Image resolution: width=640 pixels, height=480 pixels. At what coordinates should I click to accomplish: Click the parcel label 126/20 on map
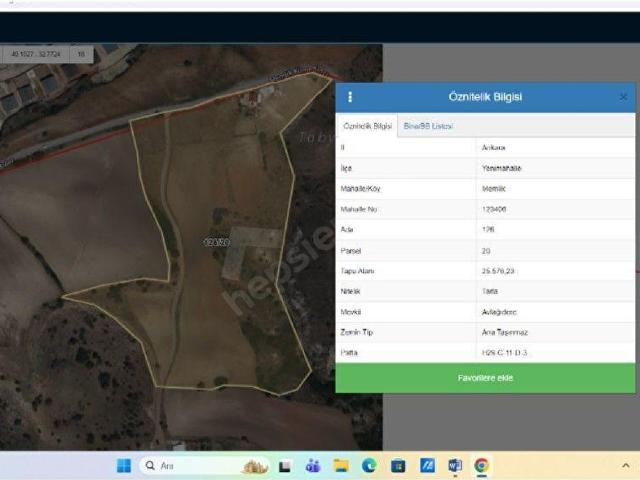tap(216, 242)
